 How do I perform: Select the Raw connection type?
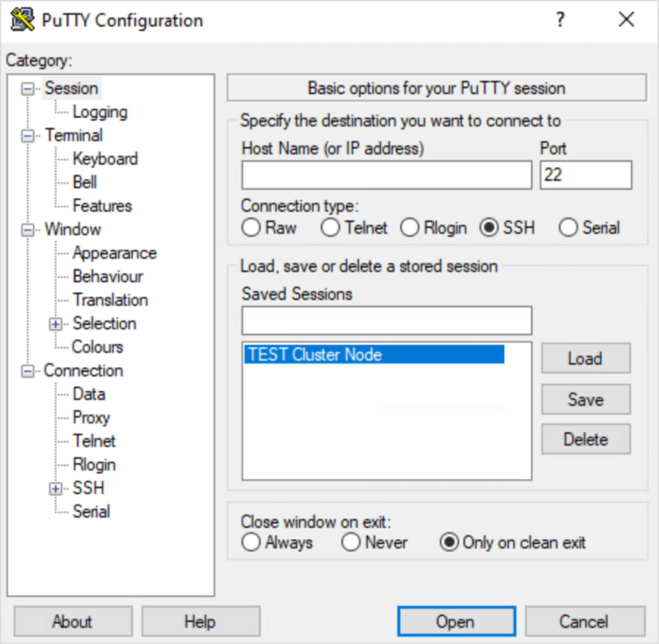point(251,228)
